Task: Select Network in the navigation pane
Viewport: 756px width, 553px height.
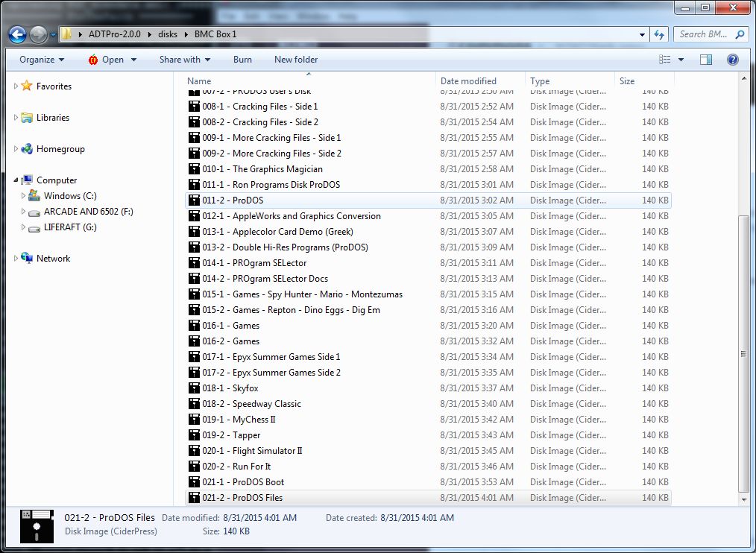Action: click(54, 259)
